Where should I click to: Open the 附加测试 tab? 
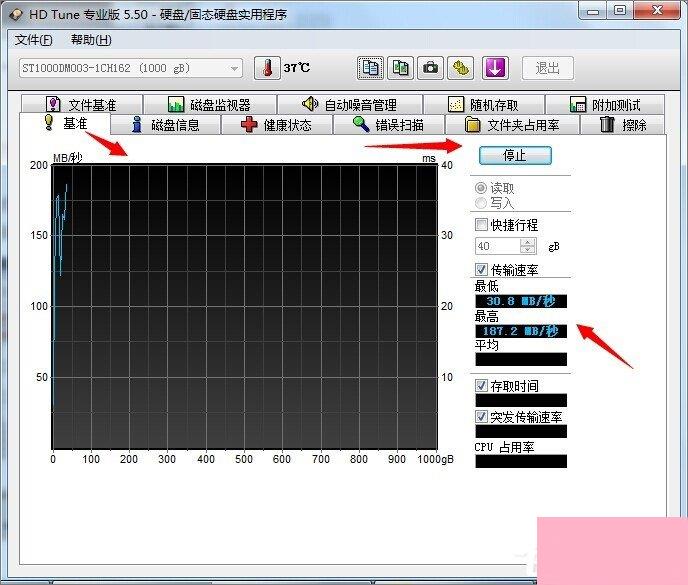point(605,104)
